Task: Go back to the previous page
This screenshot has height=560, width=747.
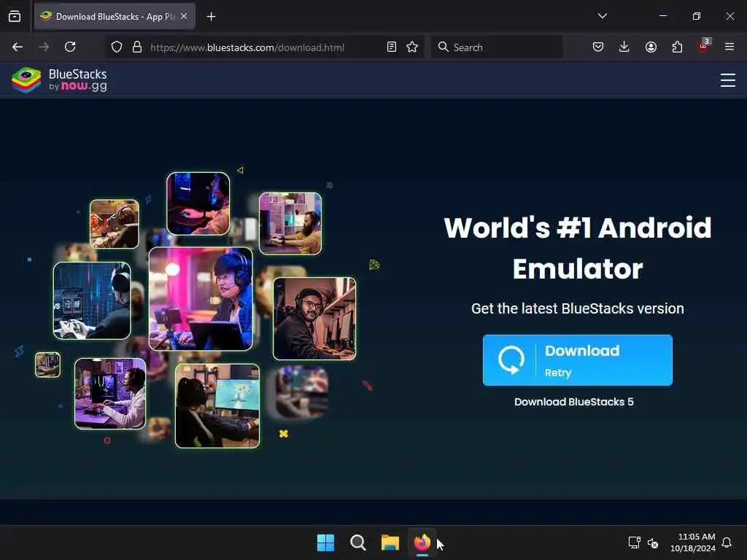Action: tap(18, 47)
